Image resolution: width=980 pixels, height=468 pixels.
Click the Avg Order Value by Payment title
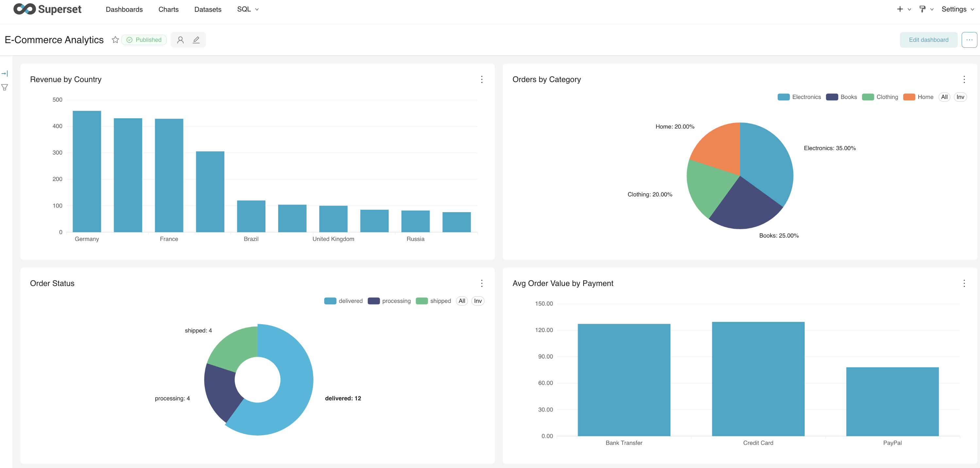pyautogui.click(x=563, y=283)
